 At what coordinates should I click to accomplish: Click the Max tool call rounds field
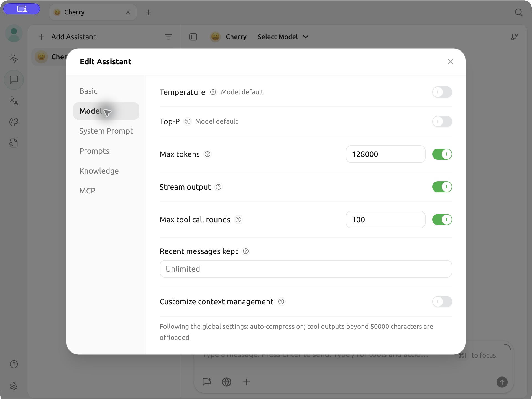(385, 220)
